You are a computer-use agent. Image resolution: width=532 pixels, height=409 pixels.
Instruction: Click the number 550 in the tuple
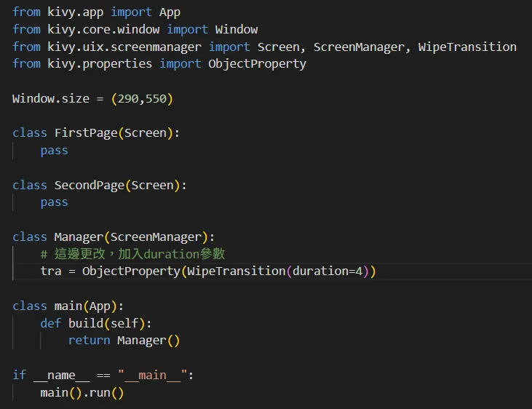click(156, 99)
